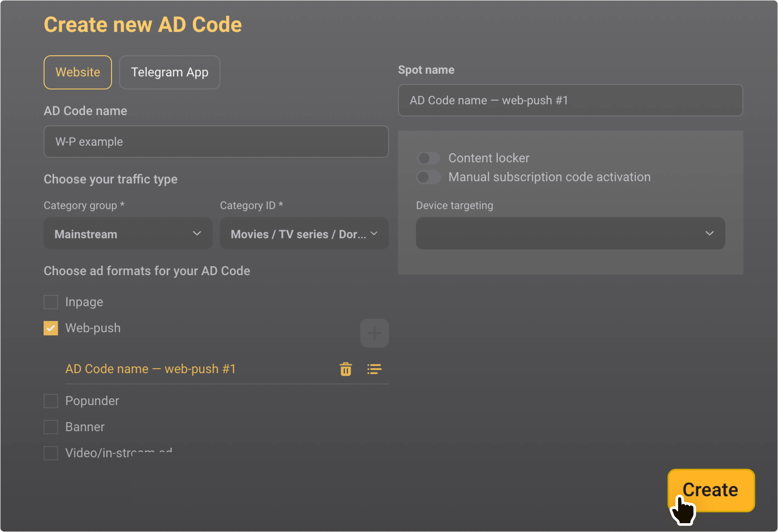The height and width of the screenshot is (532, 778).
Task: Check the Inpage ad format
Action: tap(51, 302)
